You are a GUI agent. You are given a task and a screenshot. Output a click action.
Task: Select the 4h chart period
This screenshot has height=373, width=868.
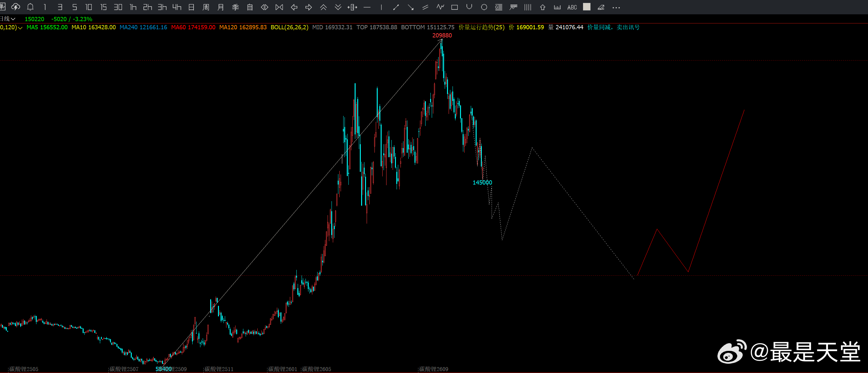coord(177,7)
